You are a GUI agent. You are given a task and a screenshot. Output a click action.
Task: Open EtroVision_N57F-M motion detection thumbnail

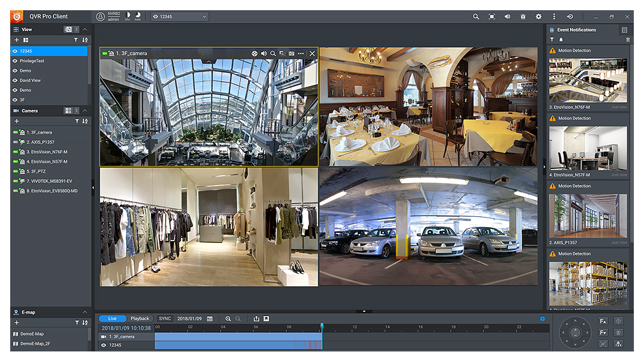click(x=587, y=148)
